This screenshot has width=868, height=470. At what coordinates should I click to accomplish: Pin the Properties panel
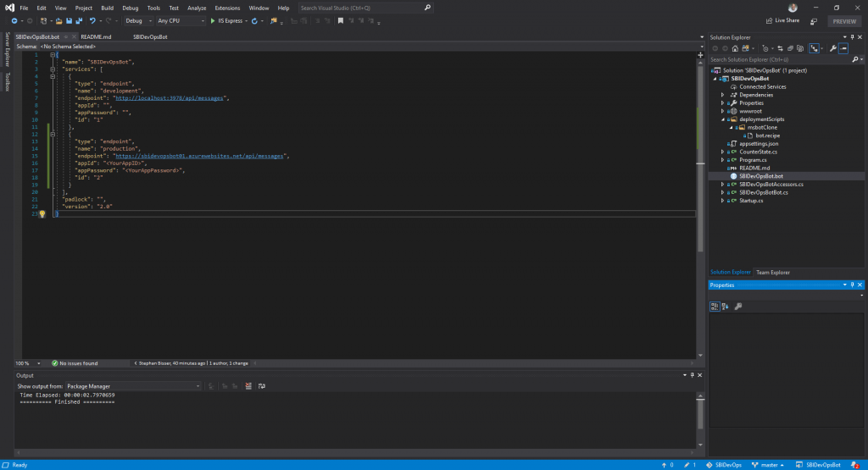point(852,285)
